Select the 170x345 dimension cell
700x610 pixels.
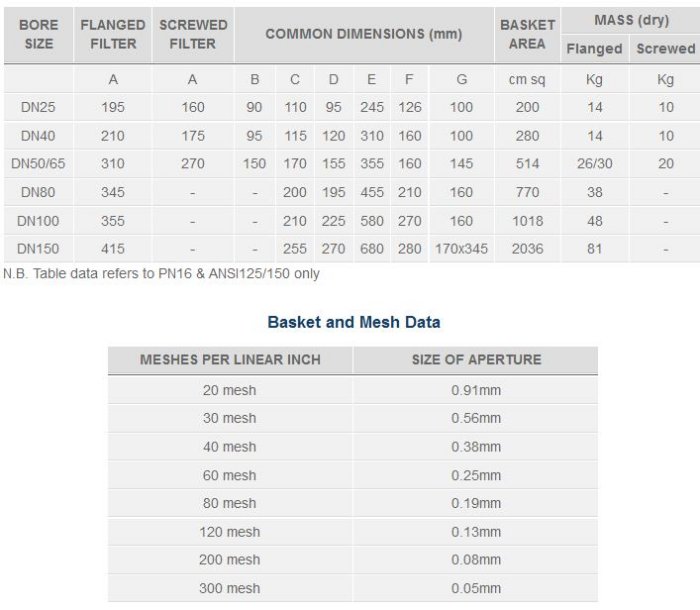[x=461, y=248]
